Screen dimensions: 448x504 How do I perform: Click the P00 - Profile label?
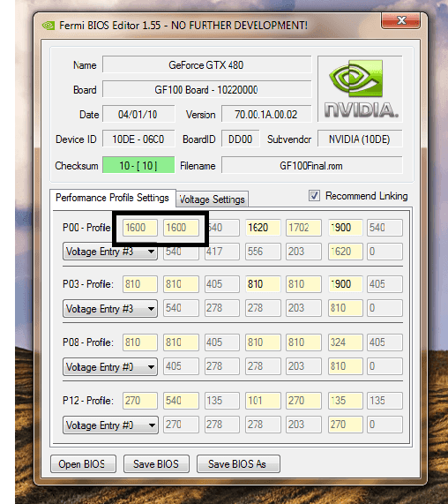86,228
